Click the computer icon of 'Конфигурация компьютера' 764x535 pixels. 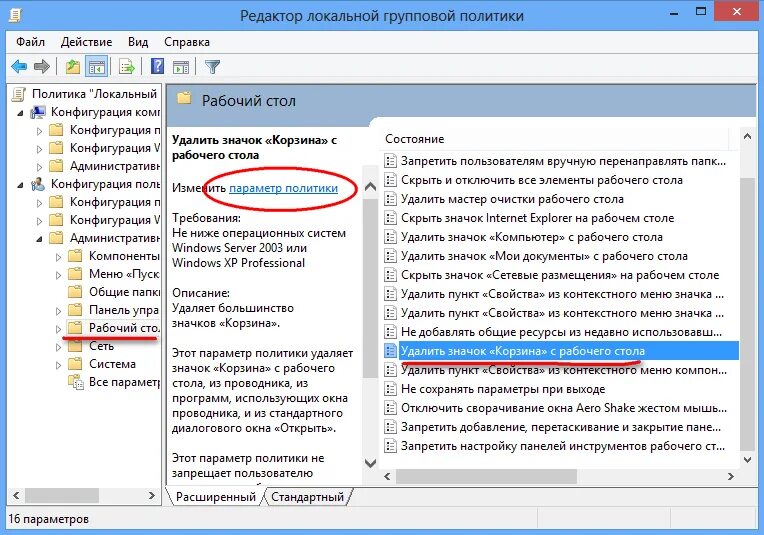38,112
